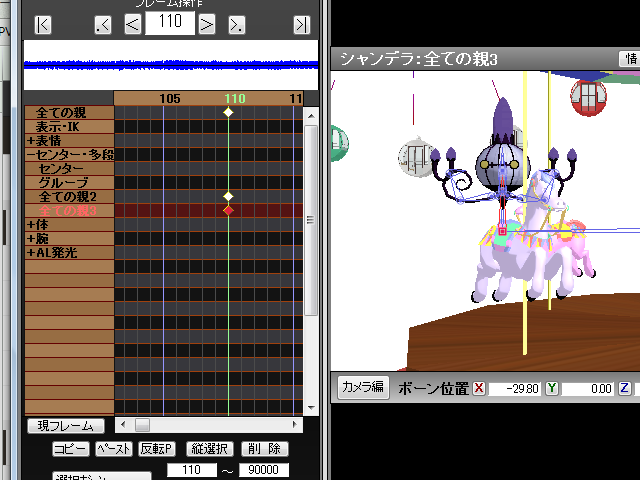Click the コピー button
Screen dimensions: 640x480
pos(71,449)
